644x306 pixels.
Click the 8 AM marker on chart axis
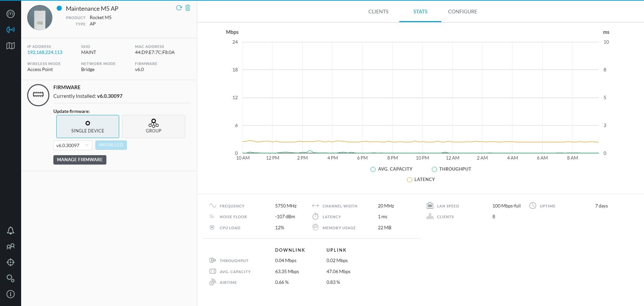click(573, 158)
